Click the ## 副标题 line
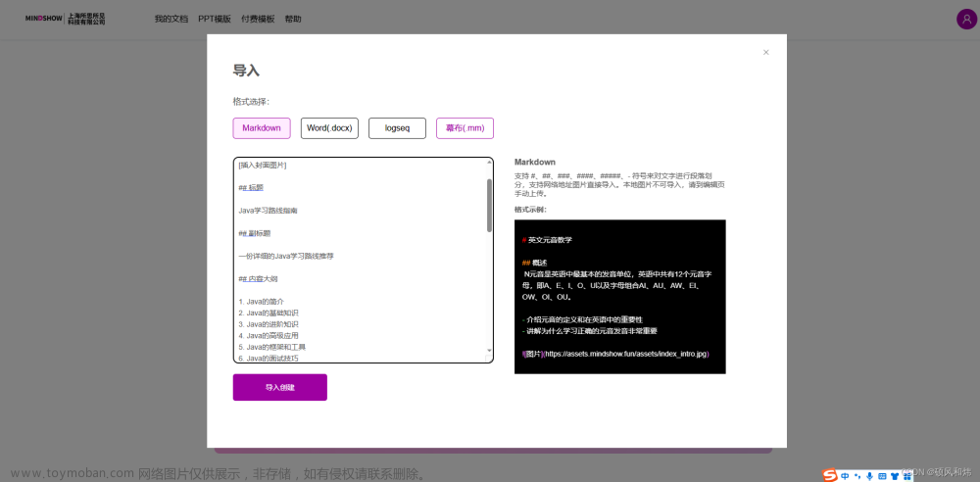 [254, 233]
